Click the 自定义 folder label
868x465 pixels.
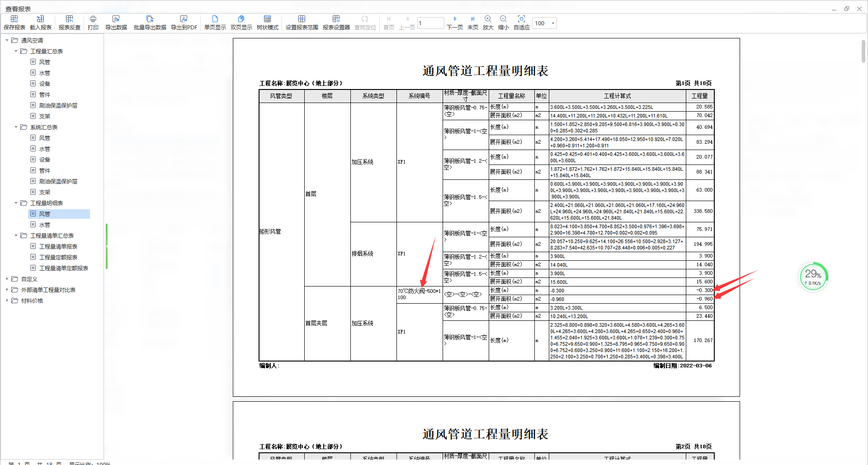[x=29, y=279]
